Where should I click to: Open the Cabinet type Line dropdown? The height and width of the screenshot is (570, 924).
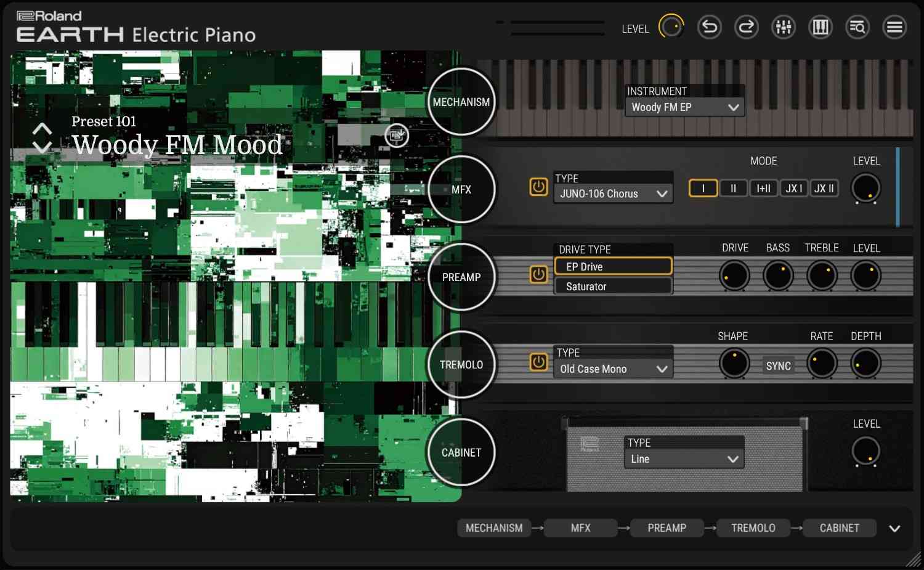(x=684, y=459)
